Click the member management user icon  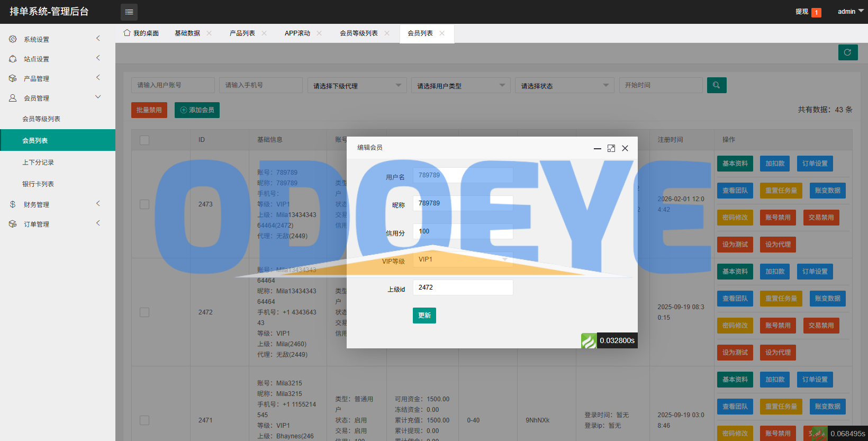pos(13,98)
